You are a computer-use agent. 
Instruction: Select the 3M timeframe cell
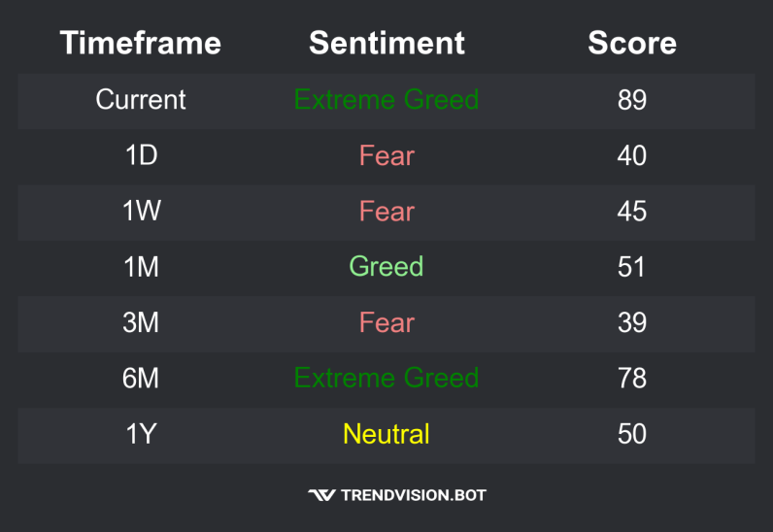[x=141, y=322]
